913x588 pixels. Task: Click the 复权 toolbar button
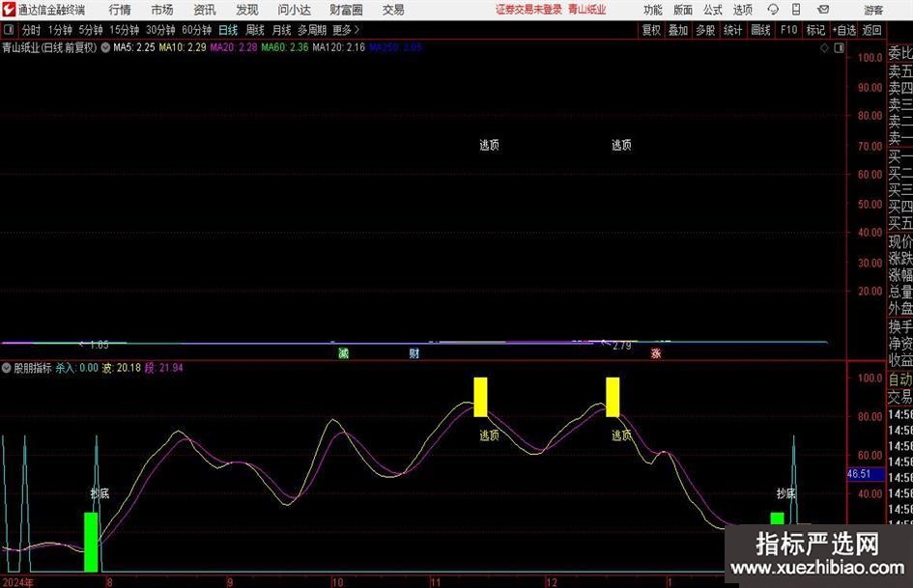pyautogui.click(x=651, y=30)
